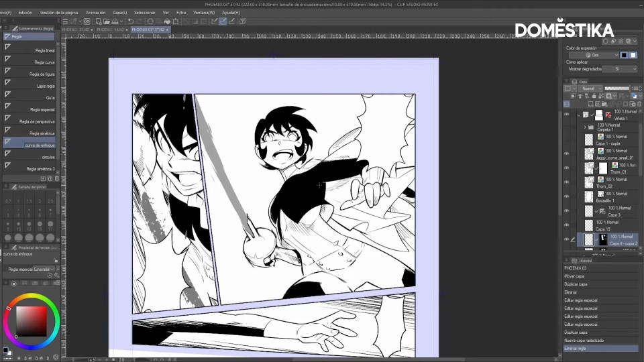Click the help/assist icon in the toolbar

tap(243, 21)
